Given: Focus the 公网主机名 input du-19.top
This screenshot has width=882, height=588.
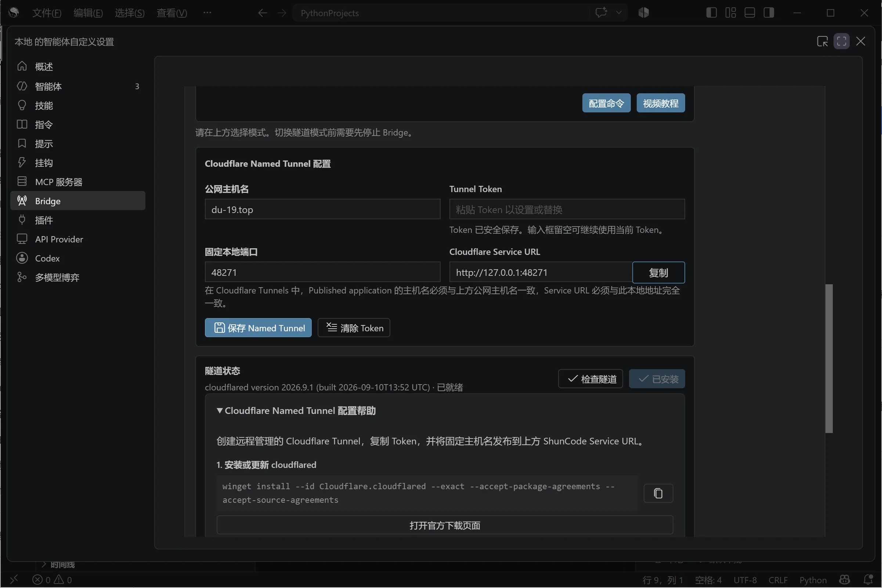Looking at the screenshot, I should point(322,209).
